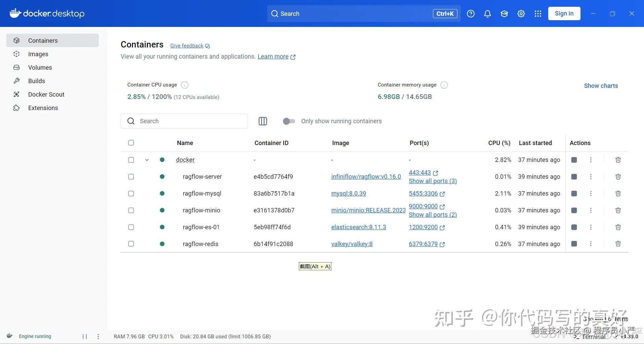The image size is (644, 344).
Task: Open the infiniflow/ragflow:v0.16.0 image link
Action: [x=366, y=177]
